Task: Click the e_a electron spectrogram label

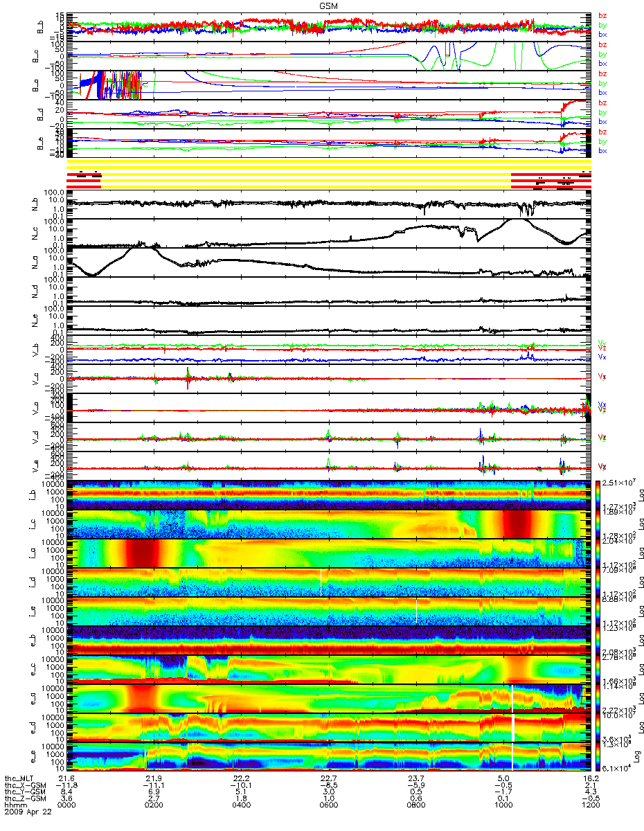Action: 35,699
